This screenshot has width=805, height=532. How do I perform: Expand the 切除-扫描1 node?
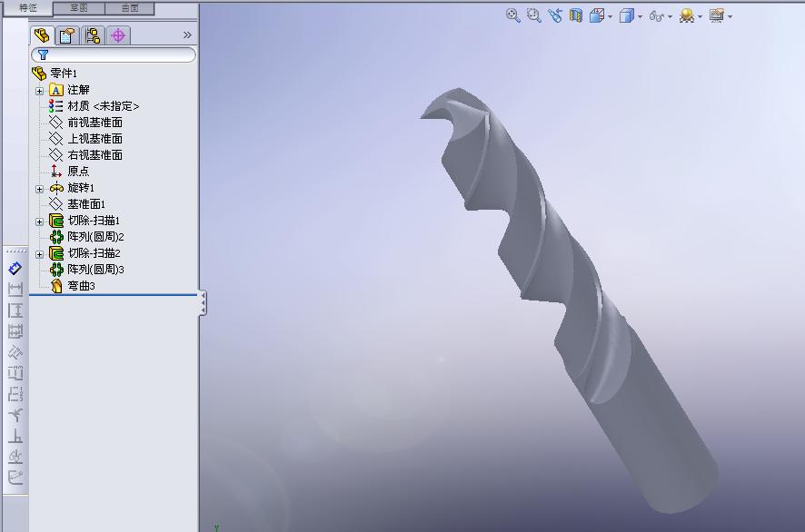[x=40, y=222]
